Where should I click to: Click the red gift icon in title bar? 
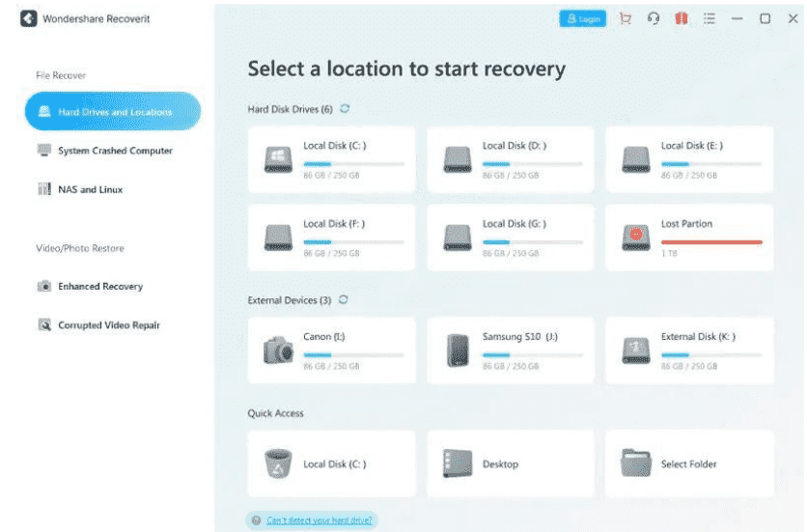682,18
